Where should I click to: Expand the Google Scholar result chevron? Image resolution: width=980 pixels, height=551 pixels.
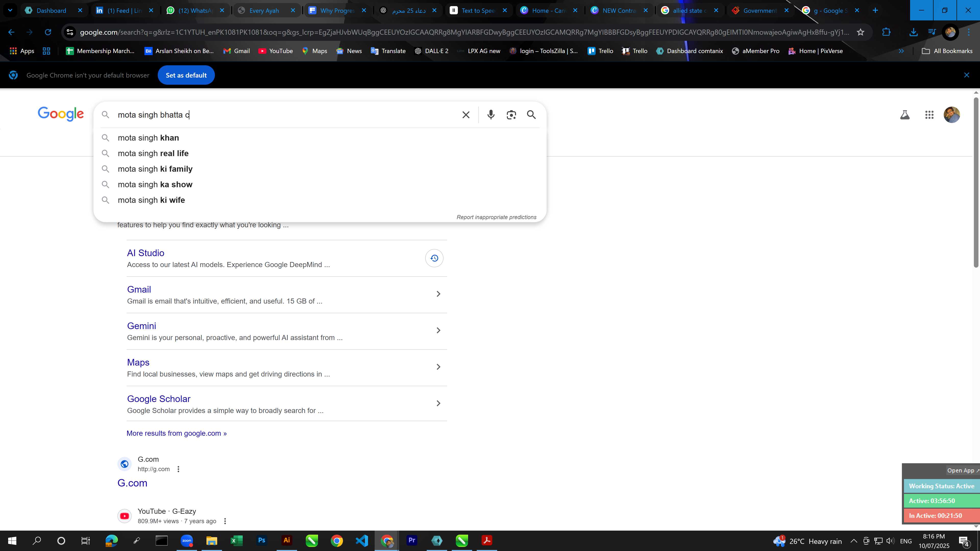(438, 404)
